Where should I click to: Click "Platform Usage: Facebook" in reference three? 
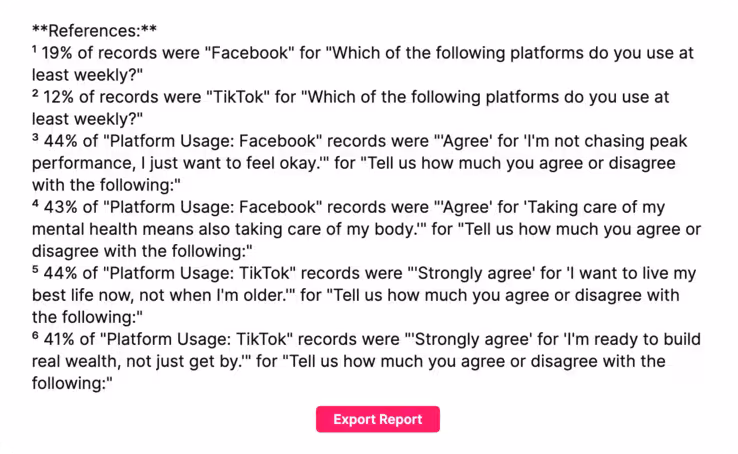pyautogui.click(x=213, y=142)
